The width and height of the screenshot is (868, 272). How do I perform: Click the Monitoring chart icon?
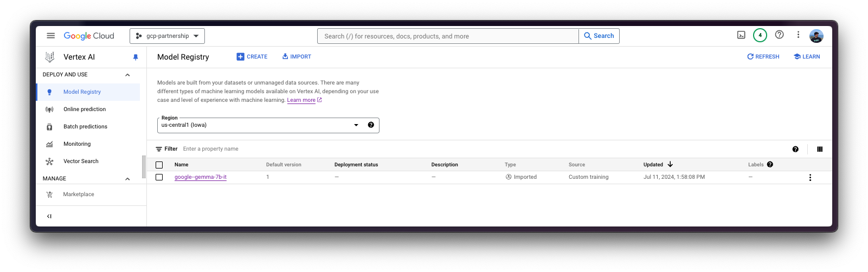49,144
